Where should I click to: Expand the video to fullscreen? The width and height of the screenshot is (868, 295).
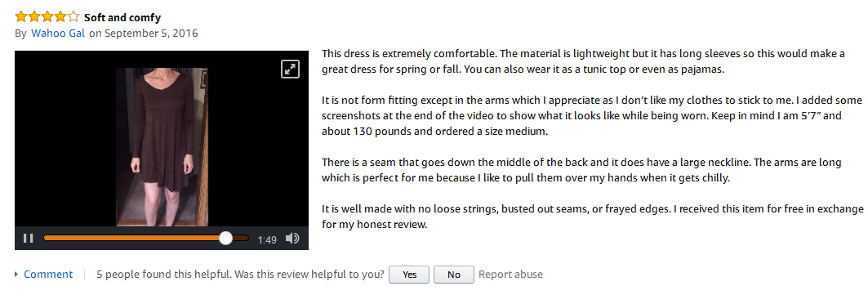pyautogui.click(x=290, y=69)
